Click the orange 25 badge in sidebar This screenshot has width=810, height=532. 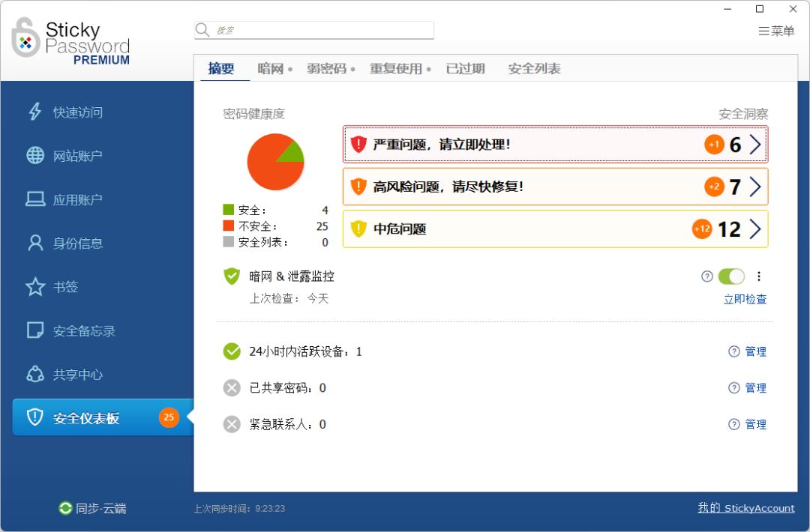click(x=169, y=417)
